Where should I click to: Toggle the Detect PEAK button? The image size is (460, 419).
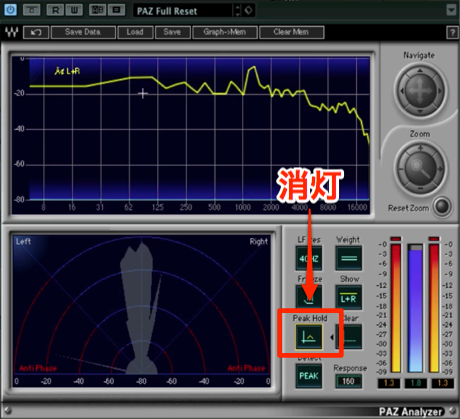click(x=309, y=376)
